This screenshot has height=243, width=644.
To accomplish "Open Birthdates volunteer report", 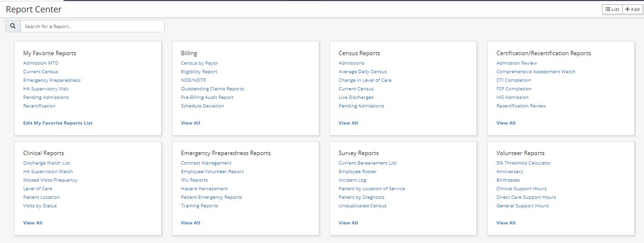I will pyautogui.click(x=508, y=180).
